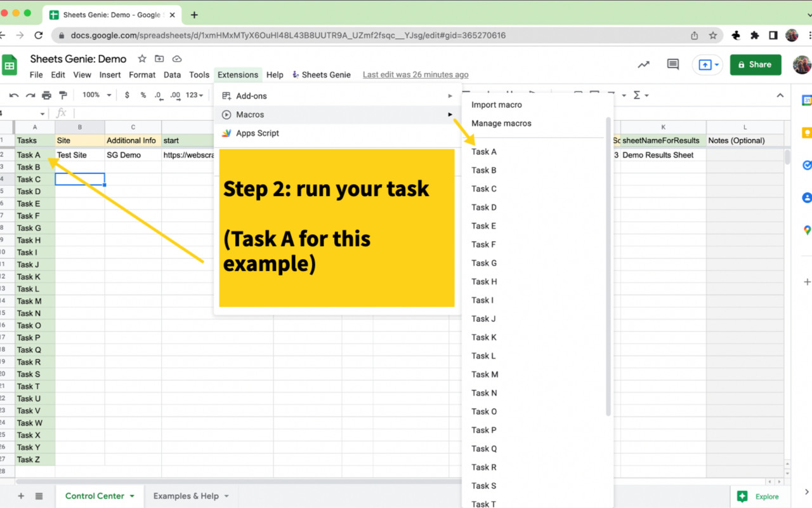Click the redo arrow in toolbar
812x508 pixels.
click(x=30, y=95)
